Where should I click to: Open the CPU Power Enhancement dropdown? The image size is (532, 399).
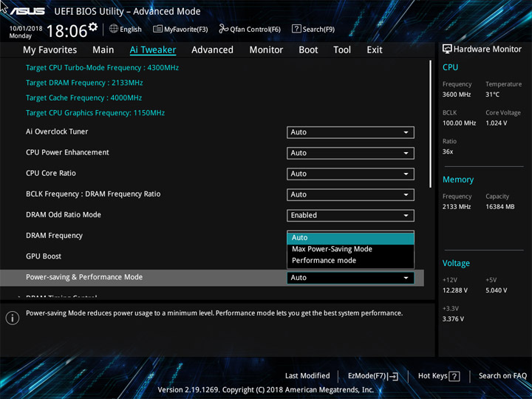click(x=350, y=153)
